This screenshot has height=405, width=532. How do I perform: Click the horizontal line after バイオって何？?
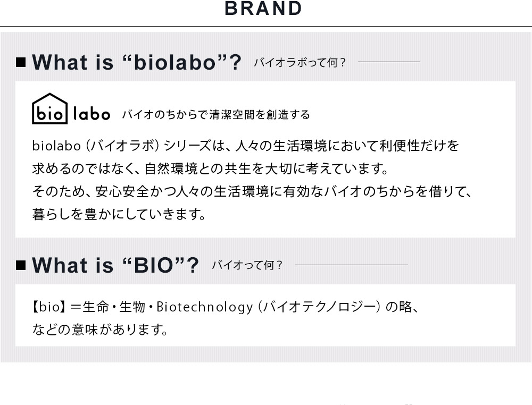[352, 265]
